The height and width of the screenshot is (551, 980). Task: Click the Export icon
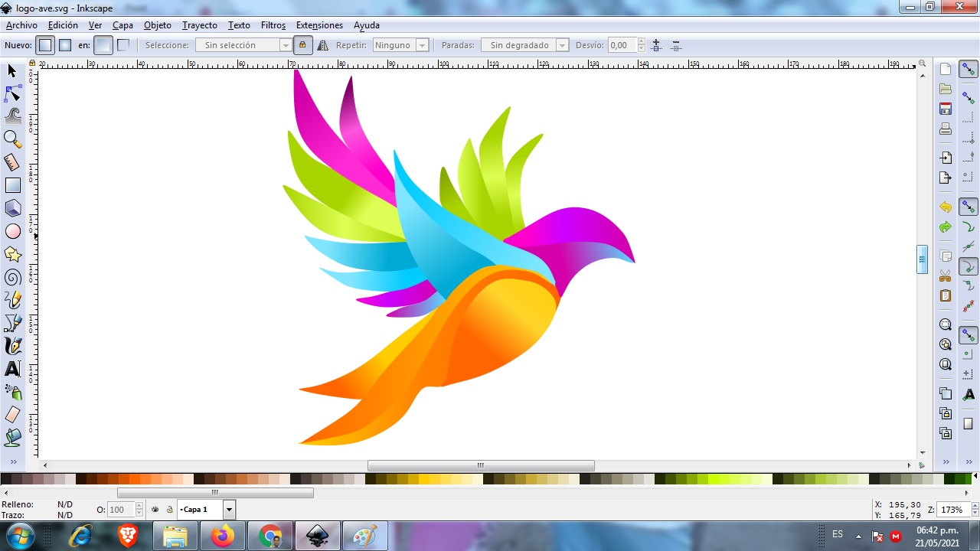click(x=946, y=178)
